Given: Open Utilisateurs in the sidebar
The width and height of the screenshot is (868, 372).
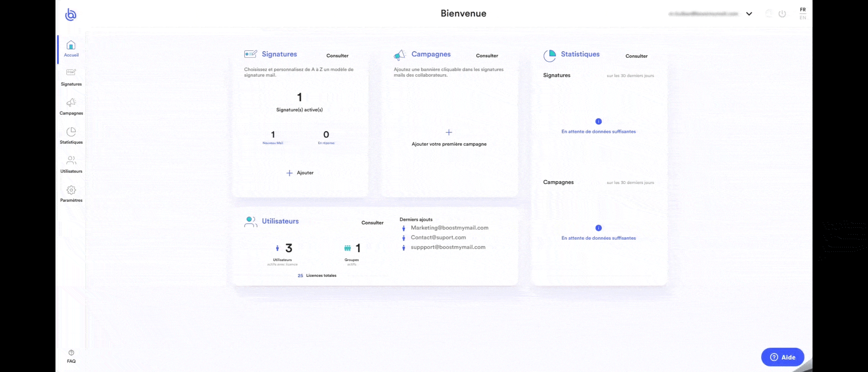Looking at the screenshot, I should [71, 164].
